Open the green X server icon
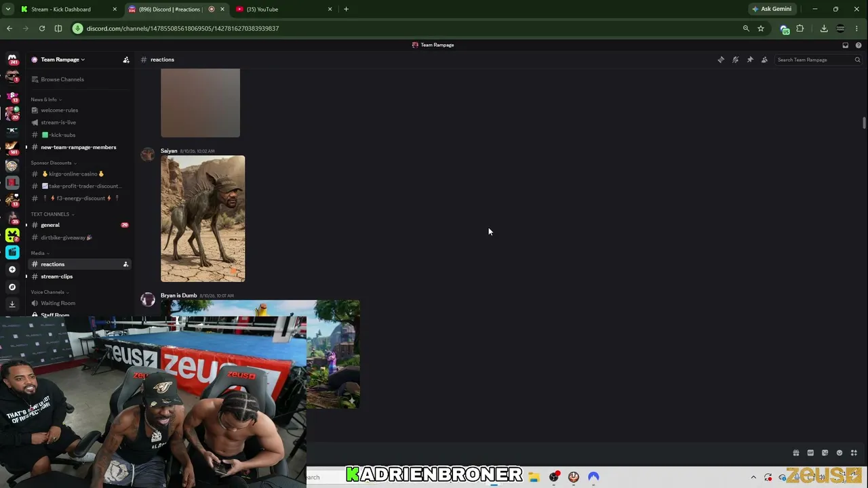The image size is (868, 488). tap(12, 235)
